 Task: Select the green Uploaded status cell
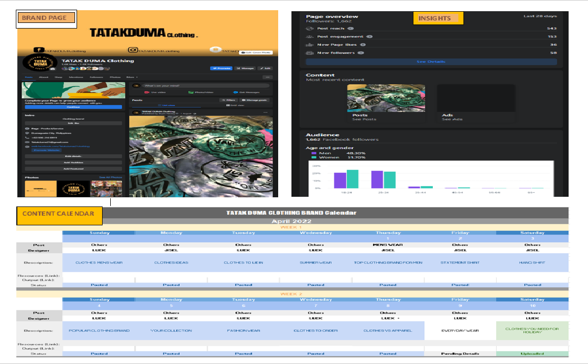(x=532, y=353)
